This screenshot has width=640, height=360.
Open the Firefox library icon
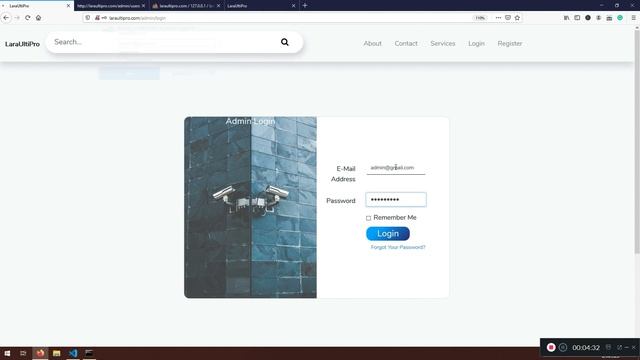[x=567, y=18]
